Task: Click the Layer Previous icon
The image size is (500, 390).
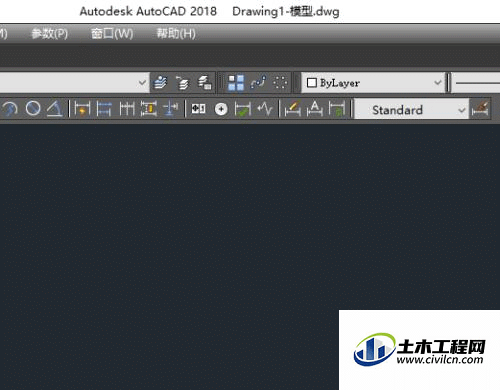Action: point(182,82)
